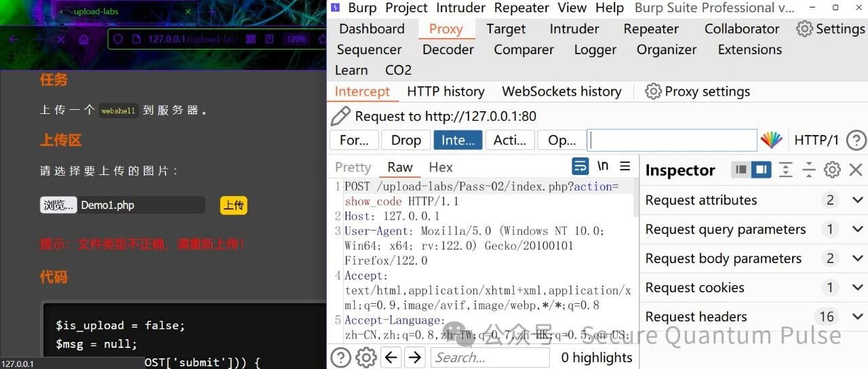Open Burp Settings gear
The width and height of the screenshot is (868, 369).
[x=804, y=28]
